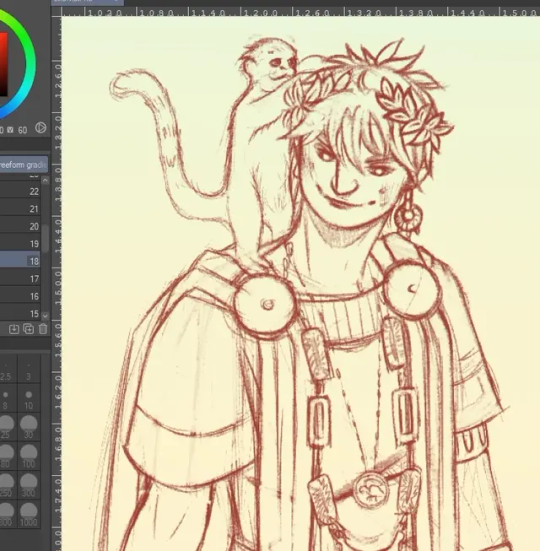540x551 pixels.
Task: Click the value field showing 60
Action: [x=22, y=130]
